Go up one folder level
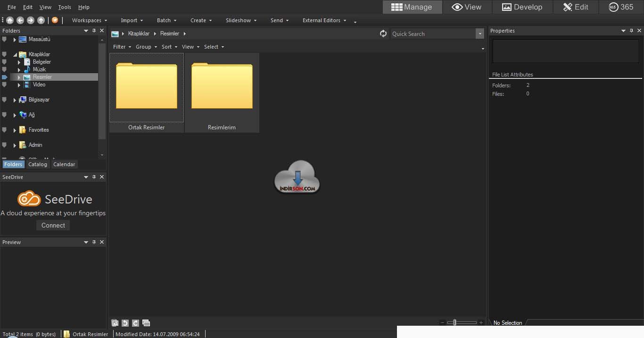The width and height of the screenshot is (644, 338). (41, 20)
